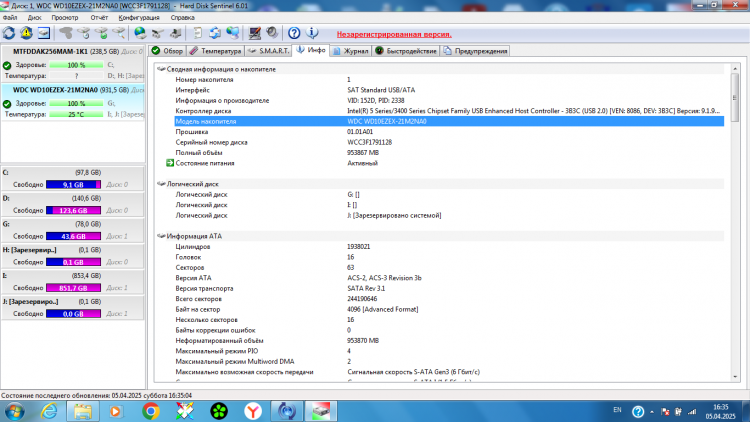Click the disk with clock toolbar icon
Screen dimensions: 750x422
pos(84,33)
